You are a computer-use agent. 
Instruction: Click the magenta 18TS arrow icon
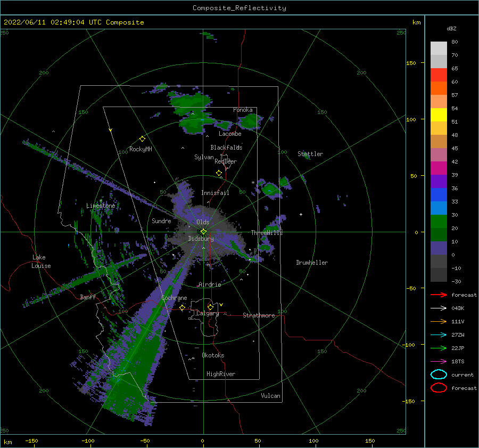click(439, 362)
